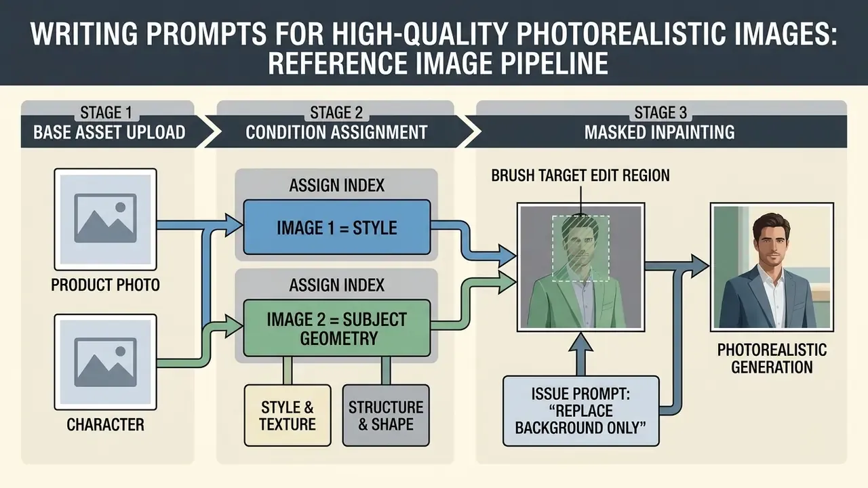Click the Product Photo image placeholder icon
The image size is (868, 488).
click(x=105, y=220)
